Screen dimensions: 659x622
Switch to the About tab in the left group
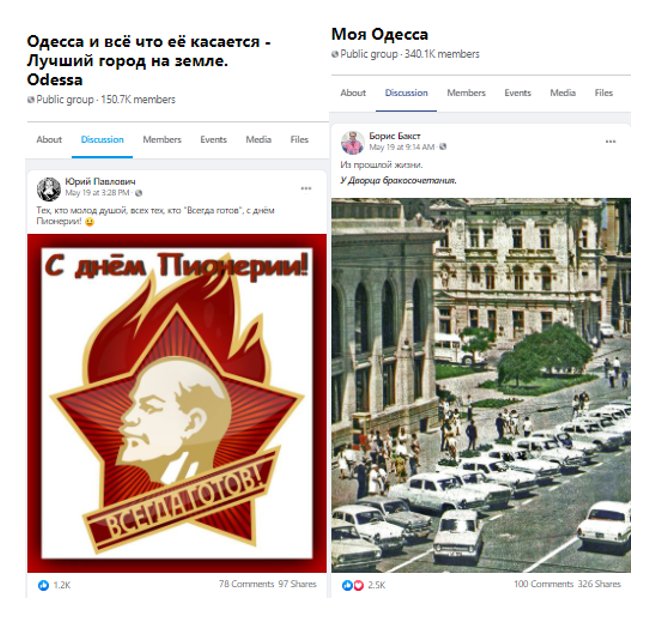tap(49, 140)
